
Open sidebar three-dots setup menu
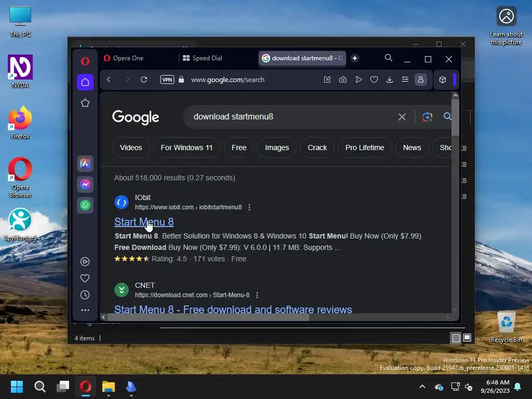[x=85, y=310]
